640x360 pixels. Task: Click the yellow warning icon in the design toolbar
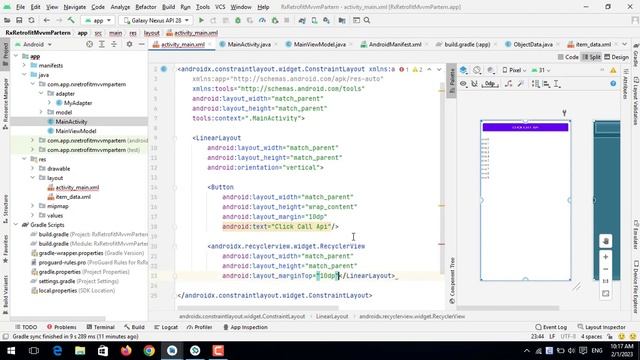click(613, 70)
